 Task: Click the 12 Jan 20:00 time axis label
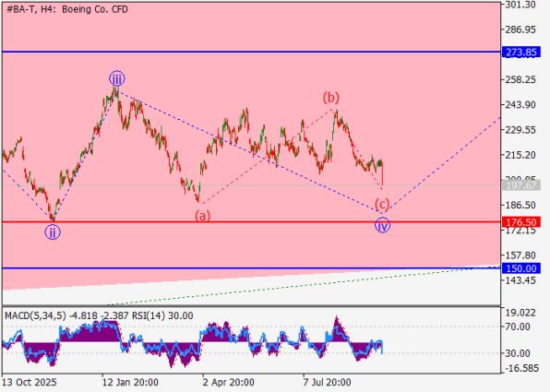130,382
